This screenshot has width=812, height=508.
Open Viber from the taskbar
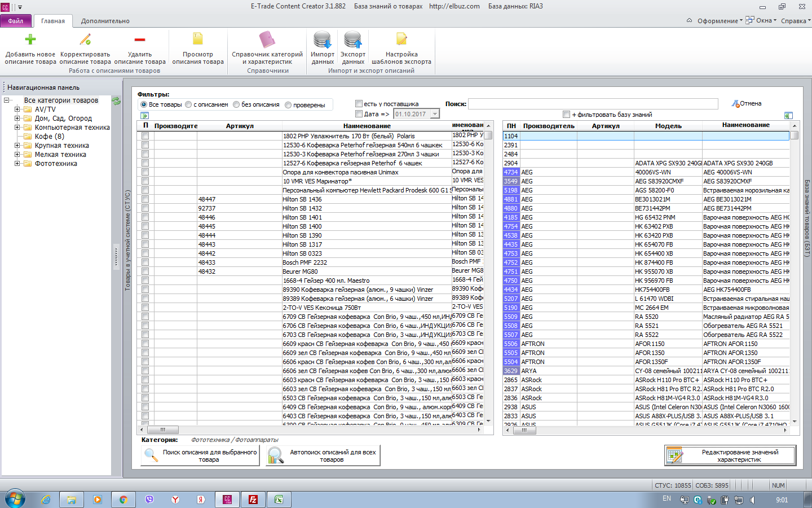(149, 500)
